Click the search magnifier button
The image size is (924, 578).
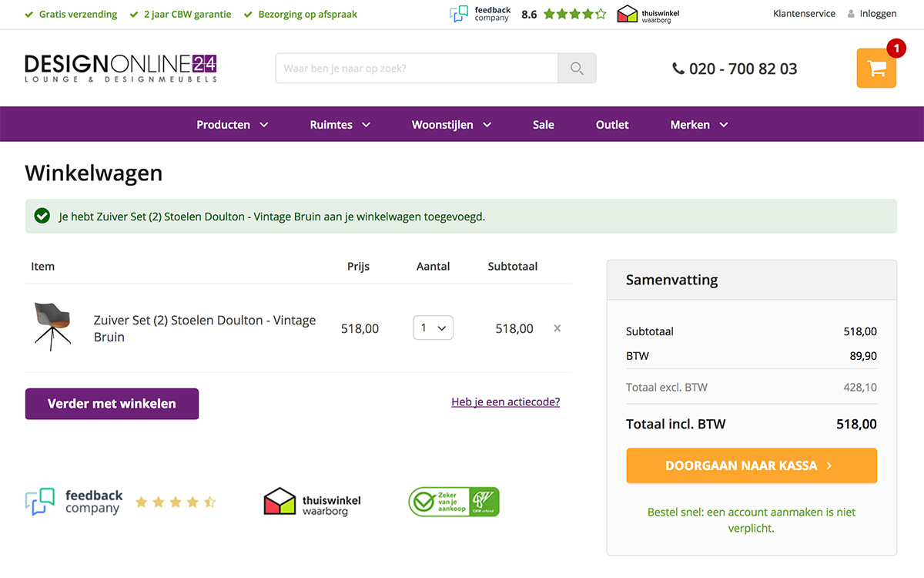(577, 69)
